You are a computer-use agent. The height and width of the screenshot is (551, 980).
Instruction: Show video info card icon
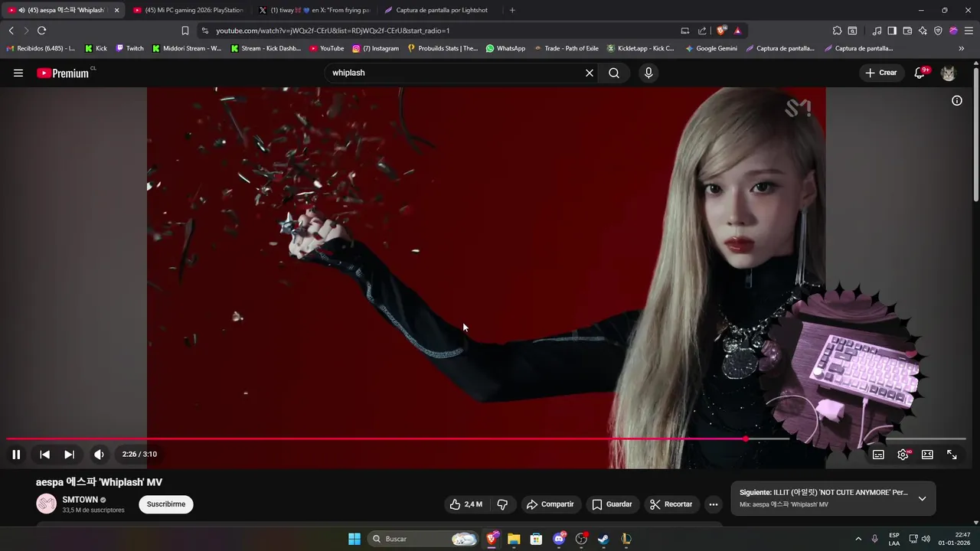(957, 100)
